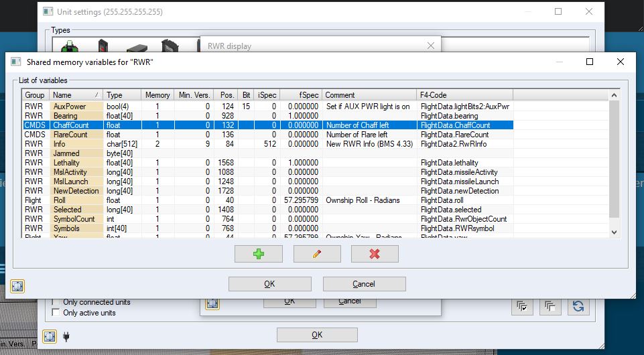
Task: Click the select-all checkmark stack icon button
Action: (522, 306)
